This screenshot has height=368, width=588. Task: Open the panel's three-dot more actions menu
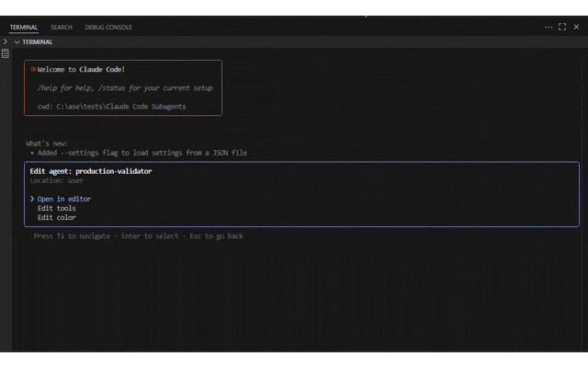[x=548, y=27]
